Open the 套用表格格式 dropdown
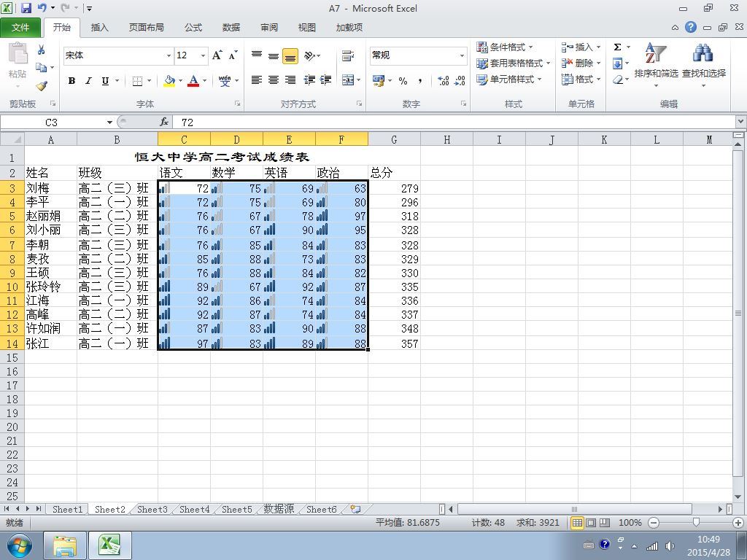 (514, 63)
